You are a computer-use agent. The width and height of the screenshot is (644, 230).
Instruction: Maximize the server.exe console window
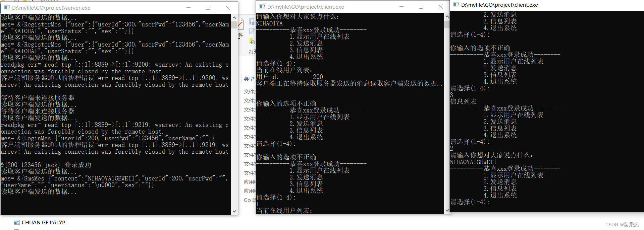click(x=208, y=8)
